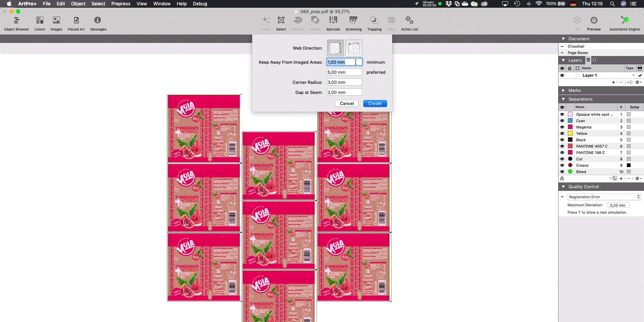The height and width of the screenshot is (322, 644).
Task: Click the PANTONE 198 C swatch
Action: [570, 153]
